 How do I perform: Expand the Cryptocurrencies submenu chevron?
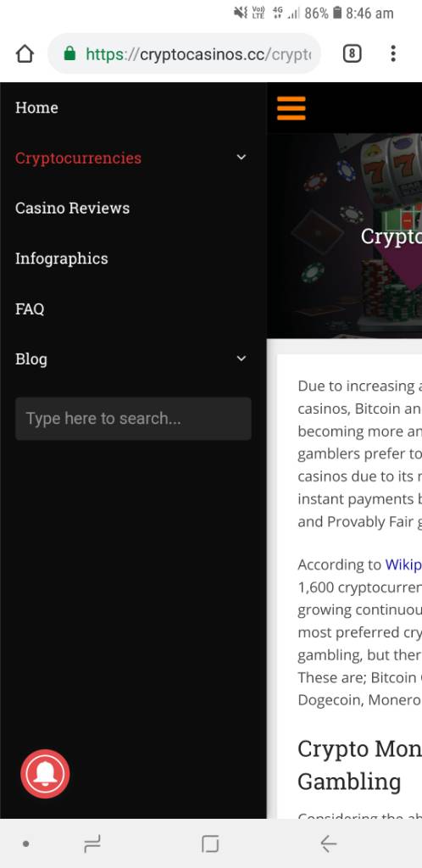pyautogui.click(x=242, y=157)
